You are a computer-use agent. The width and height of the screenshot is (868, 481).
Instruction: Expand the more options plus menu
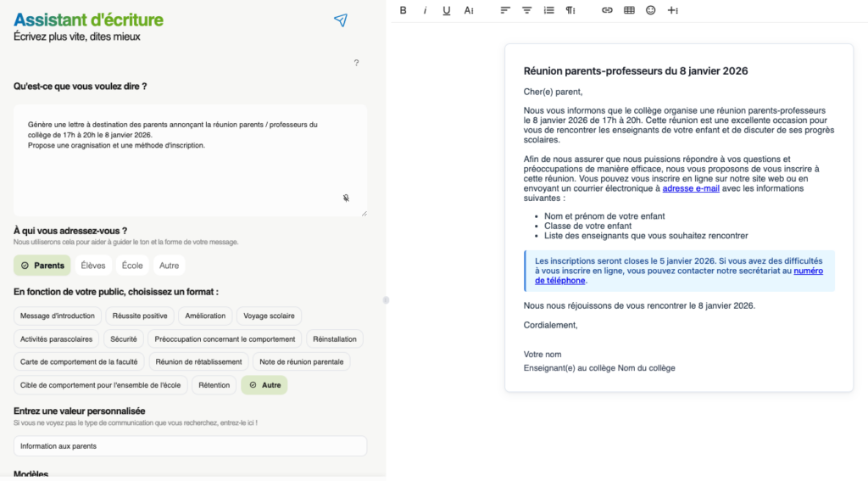[673, 10]
